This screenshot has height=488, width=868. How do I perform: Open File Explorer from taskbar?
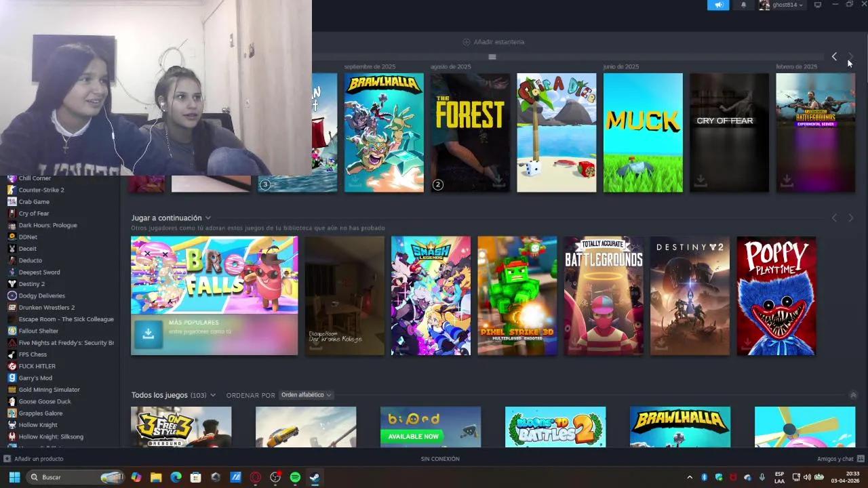pos(156,477)
